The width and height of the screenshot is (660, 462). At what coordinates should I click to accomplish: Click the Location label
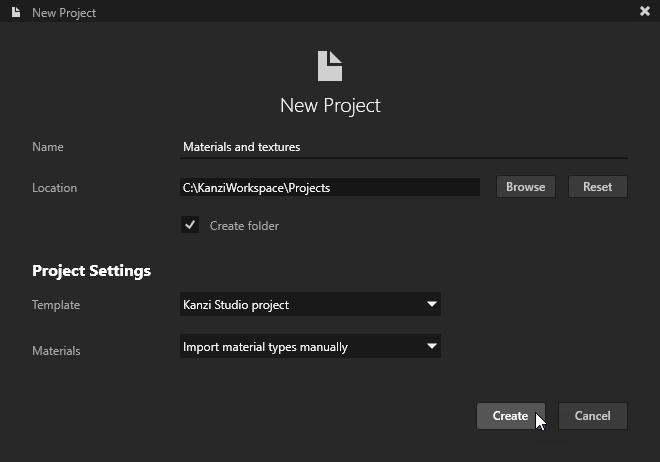(x=54, y=188)
